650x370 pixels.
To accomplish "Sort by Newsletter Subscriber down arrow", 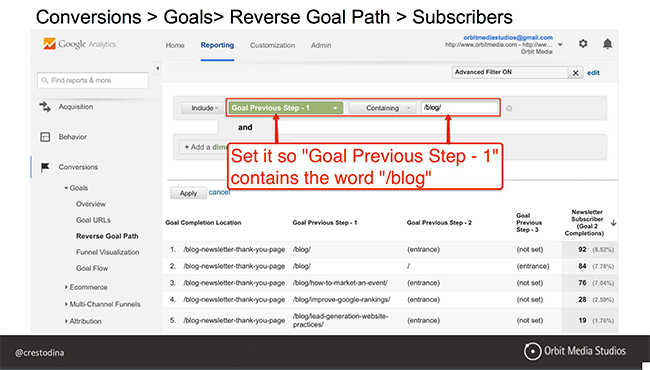I will pyautogui.click(x=614, y=223).
